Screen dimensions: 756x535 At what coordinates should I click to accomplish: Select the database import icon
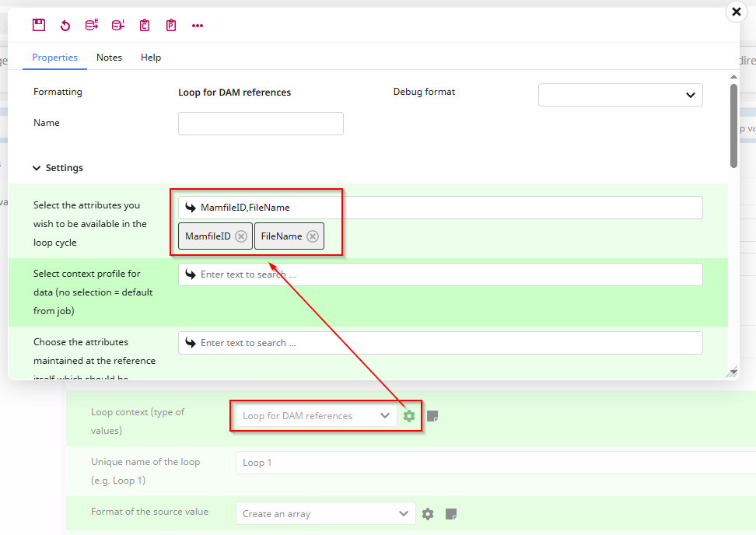coord(117,24)
